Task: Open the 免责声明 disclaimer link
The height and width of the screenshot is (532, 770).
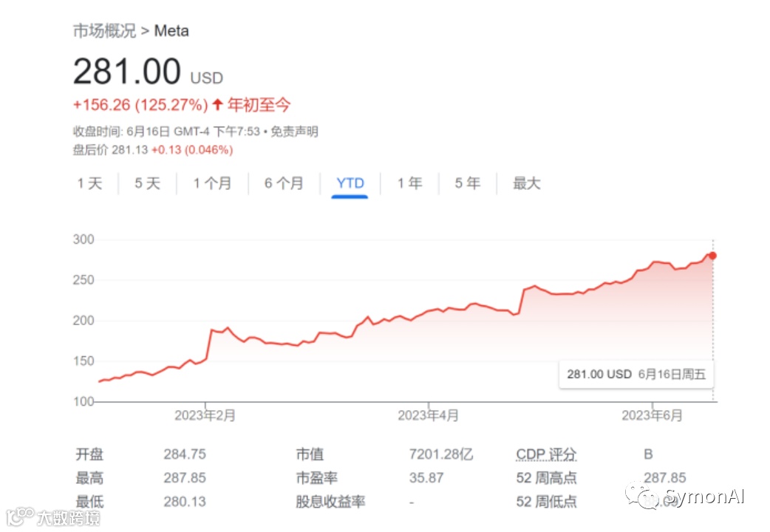Action: pyautogui.click(x=295, y=132)
